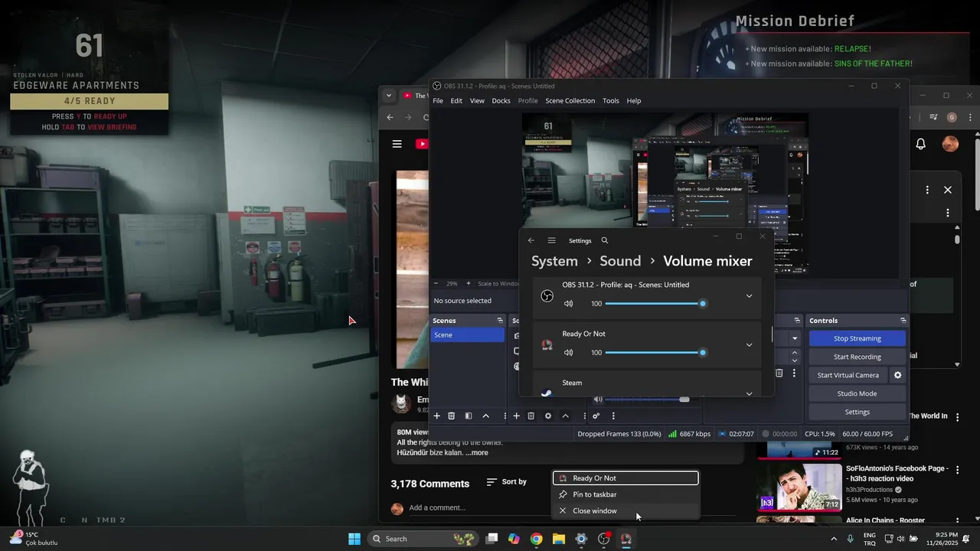Viewport: 980px width, 551px height.
Task: Add a new source in Sources toolbar
Action: click(x=517, y=416)
